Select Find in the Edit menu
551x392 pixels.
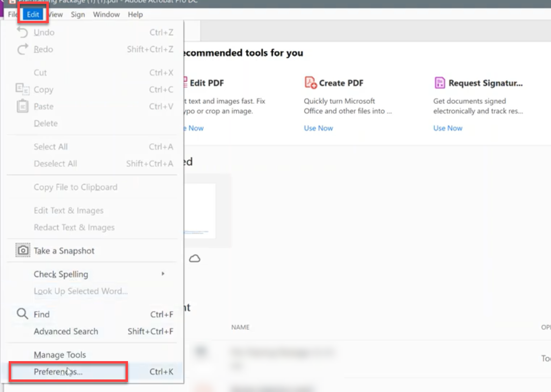coord(92,314)
